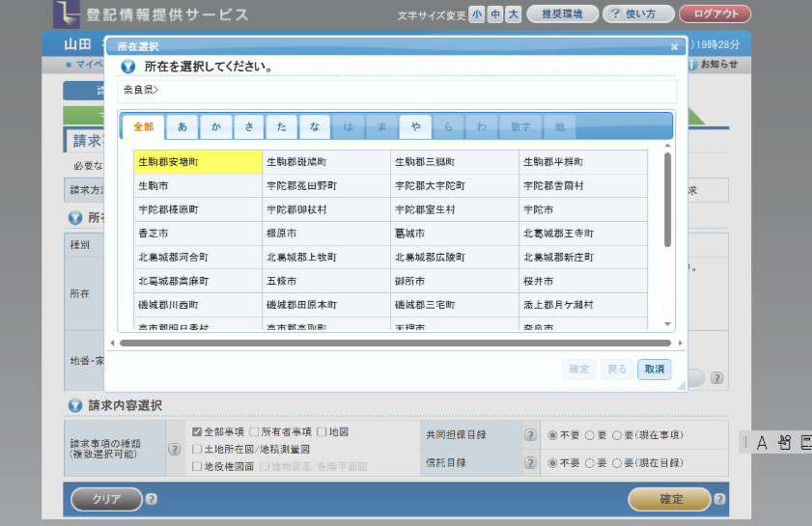
Task: Click the 取消 button in dialog
Action: click(x=654, y=370)
